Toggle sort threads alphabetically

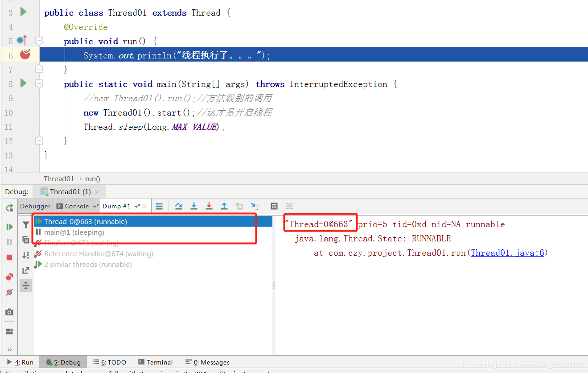[26, 255]
